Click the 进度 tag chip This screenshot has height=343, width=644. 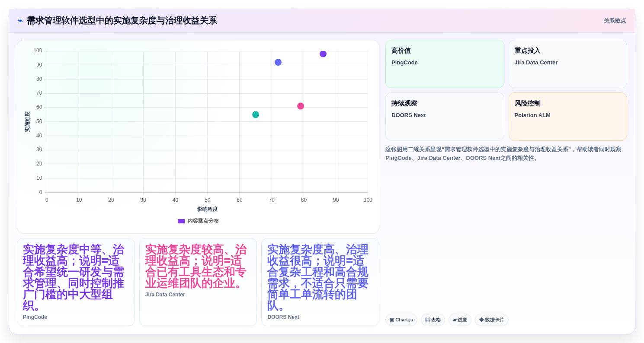(x=460, y=320)
